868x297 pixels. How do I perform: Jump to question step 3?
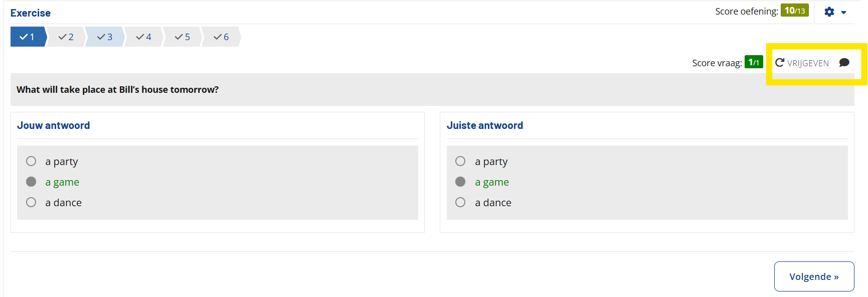point(105,37)
